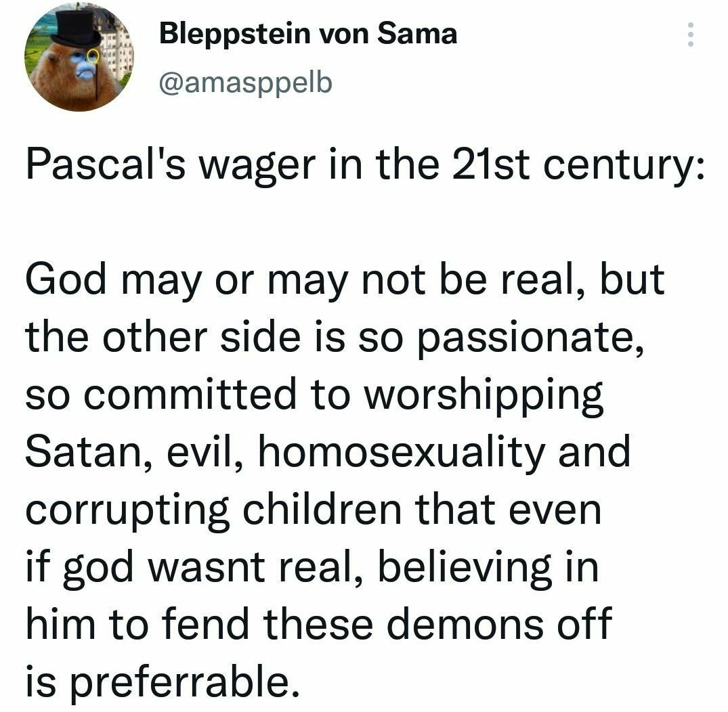The width and height of the screenshot is (728, 712).
Task: Open the three-dot more options menu
Action: pos(690,34)
